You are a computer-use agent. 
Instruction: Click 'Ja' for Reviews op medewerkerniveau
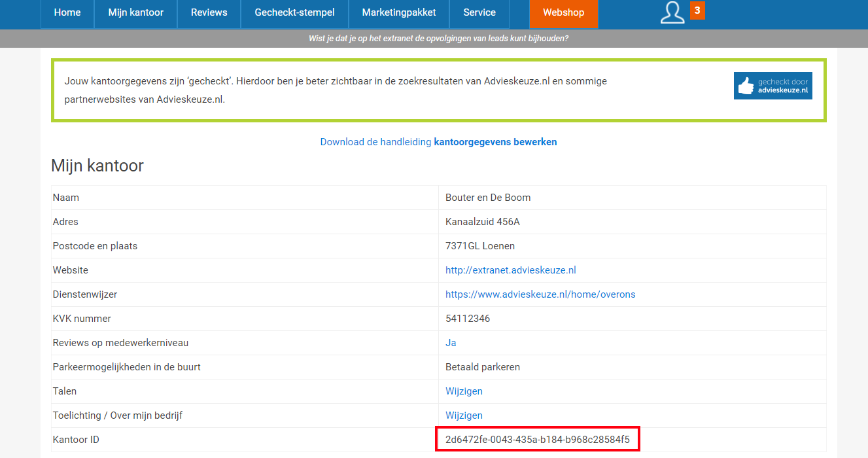451,343
